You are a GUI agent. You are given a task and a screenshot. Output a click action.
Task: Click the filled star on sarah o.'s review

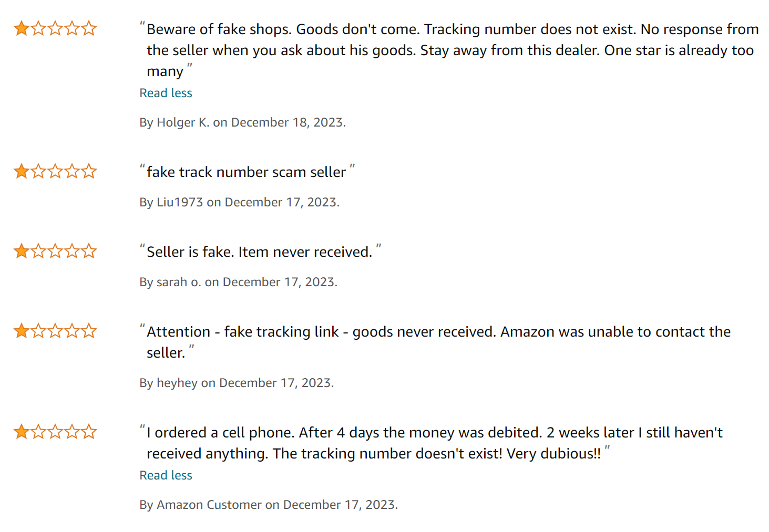coord(22,251)
